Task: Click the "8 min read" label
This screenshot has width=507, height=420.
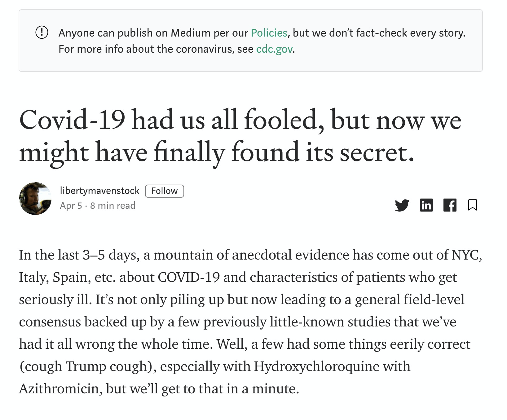Action: point(113,206)
